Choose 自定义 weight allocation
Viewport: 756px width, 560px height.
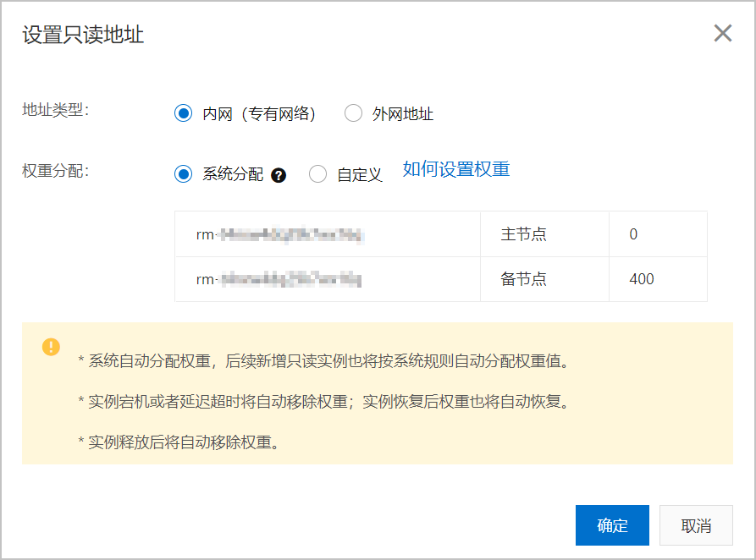[317, 174]
